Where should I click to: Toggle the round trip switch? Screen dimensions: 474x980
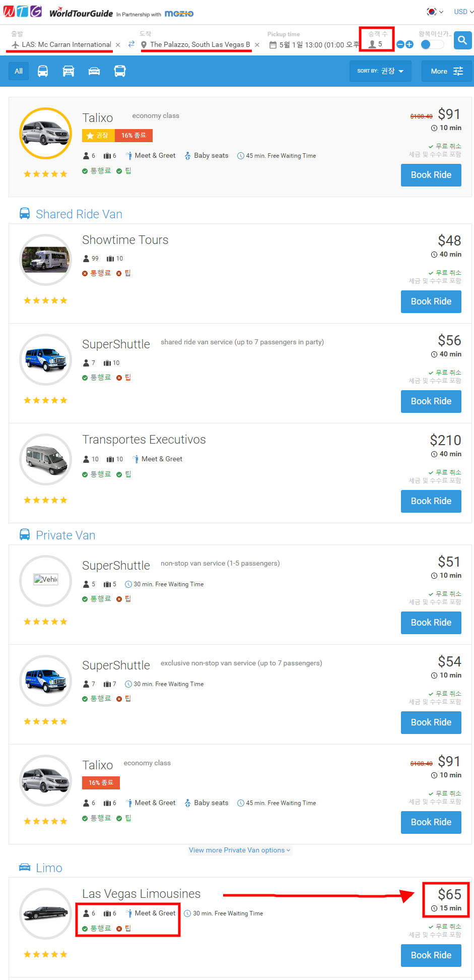[432, 44]
